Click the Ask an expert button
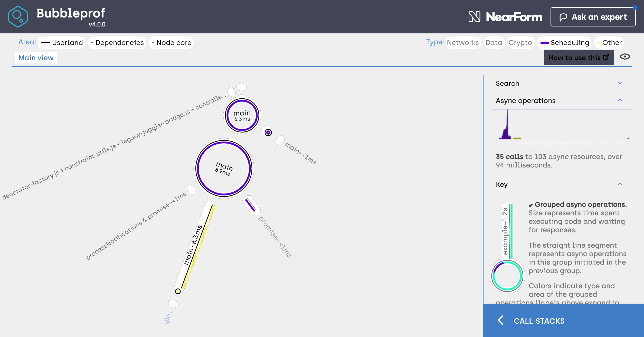Viewport: 644px width, 337px height. tap(593, 17)
